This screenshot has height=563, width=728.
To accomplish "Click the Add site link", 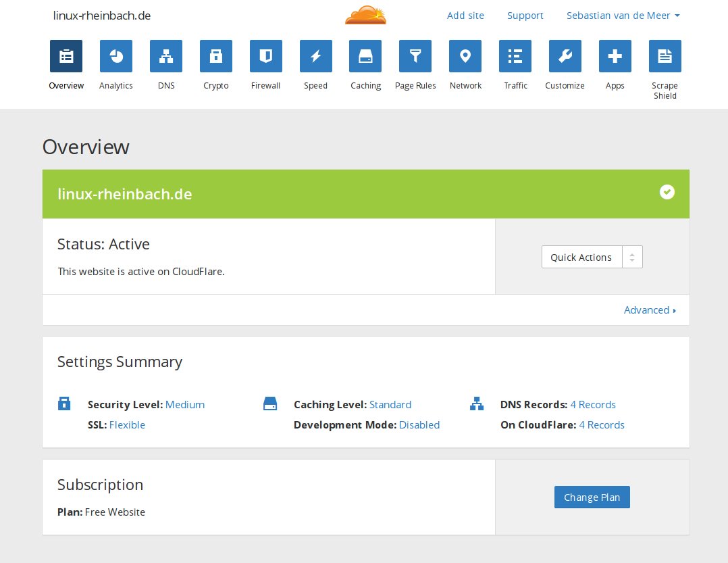I will (465, 16).
